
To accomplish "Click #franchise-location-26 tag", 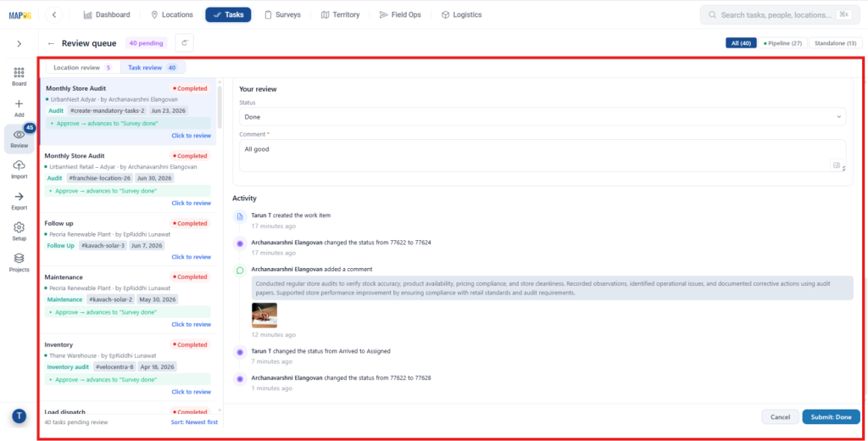I will click(x=100, y=178).
